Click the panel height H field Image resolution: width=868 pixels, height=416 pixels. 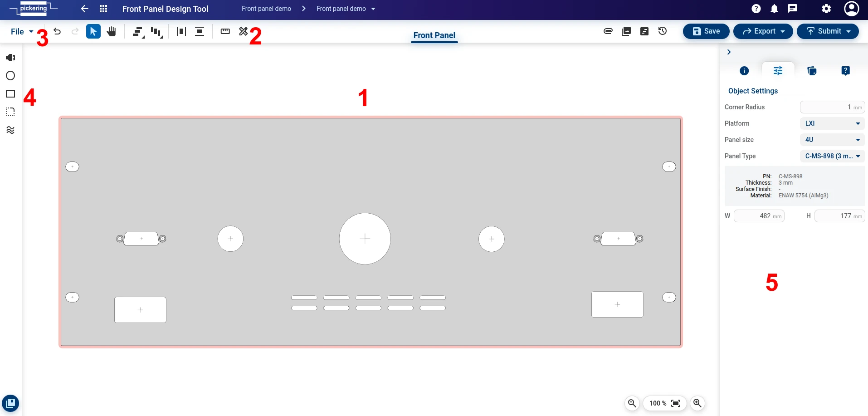[840, 216]
